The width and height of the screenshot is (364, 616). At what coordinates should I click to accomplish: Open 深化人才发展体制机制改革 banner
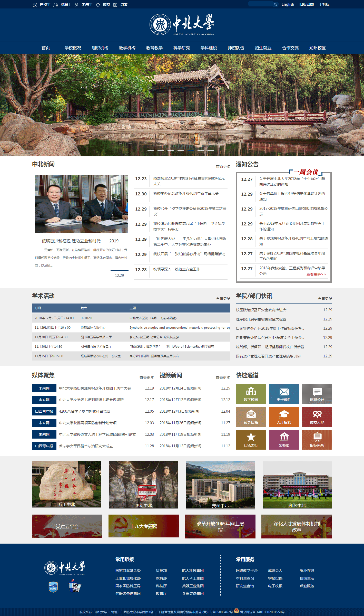coord(297,526)
